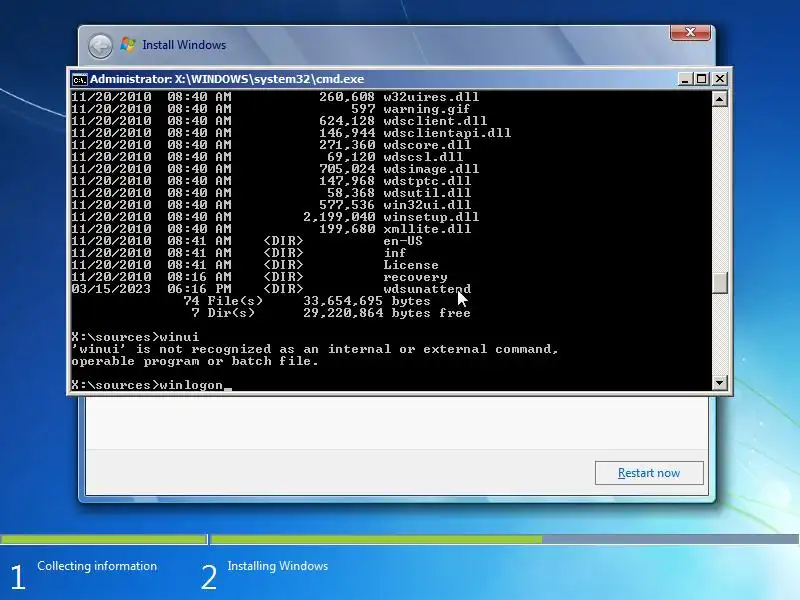The width and height of the screenshot is (800, 600).
Task: Click the 03/15/2023 date entry
Action: coord(111,289)
